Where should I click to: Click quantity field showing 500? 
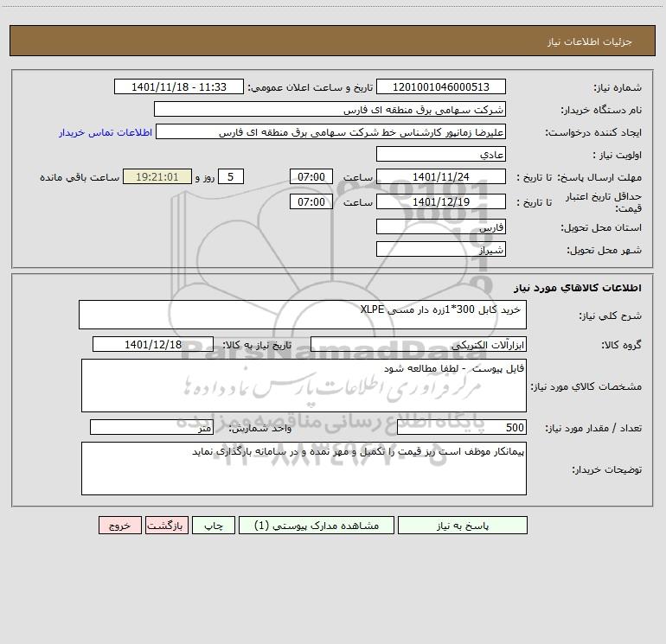click(x=462, y=428)
